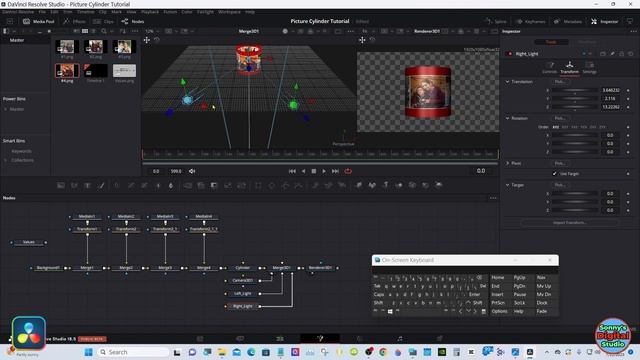
Task: Add a Paint tool from the toolbar
Action: tap(101, 185)
